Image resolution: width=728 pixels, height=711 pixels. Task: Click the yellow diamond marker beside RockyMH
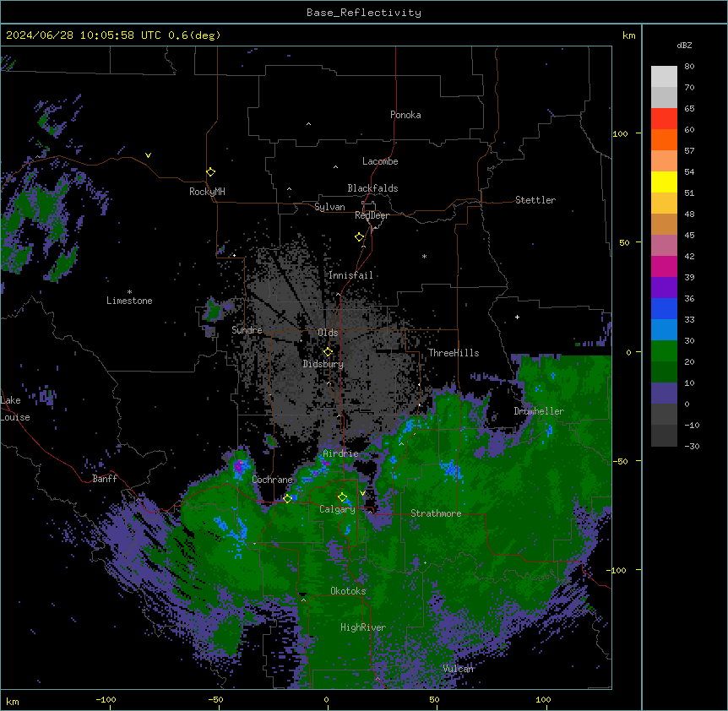210,172
